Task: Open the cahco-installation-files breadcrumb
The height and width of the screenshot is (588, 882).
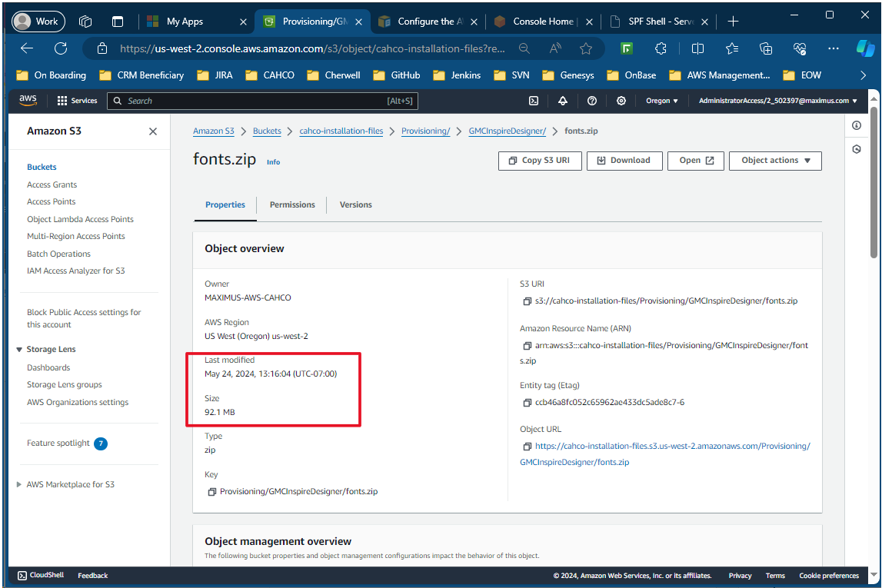Action: click(x=341, y=131)
